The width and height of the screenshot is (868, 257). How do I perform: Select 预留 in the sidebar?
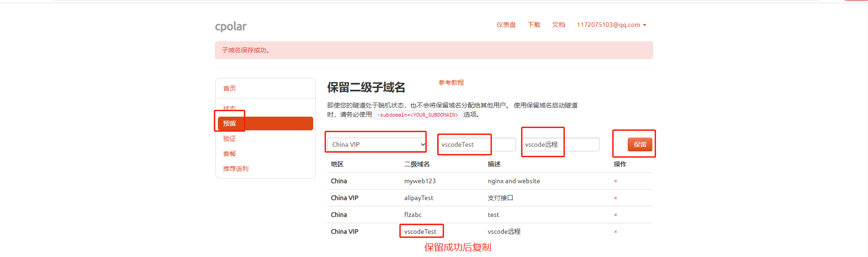point(265,123)
